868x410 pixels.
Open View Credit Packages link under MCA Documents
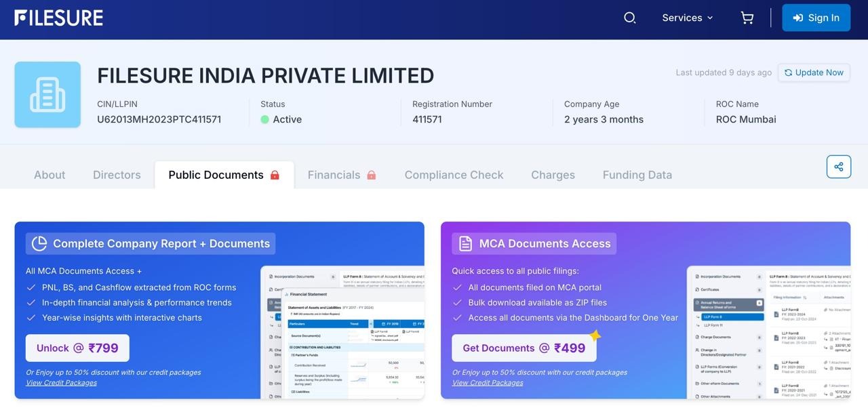point(487,383)
